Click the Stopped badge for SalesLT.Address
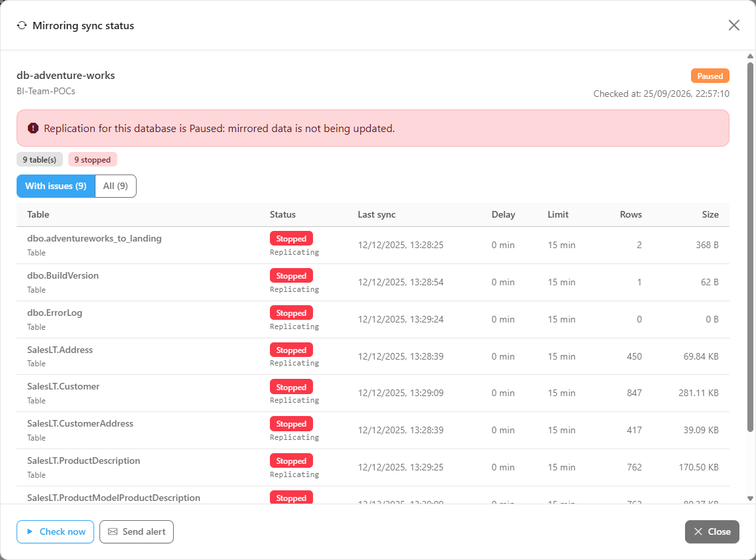This screenshot has height=560, width=756. click(x=291, y=350)
